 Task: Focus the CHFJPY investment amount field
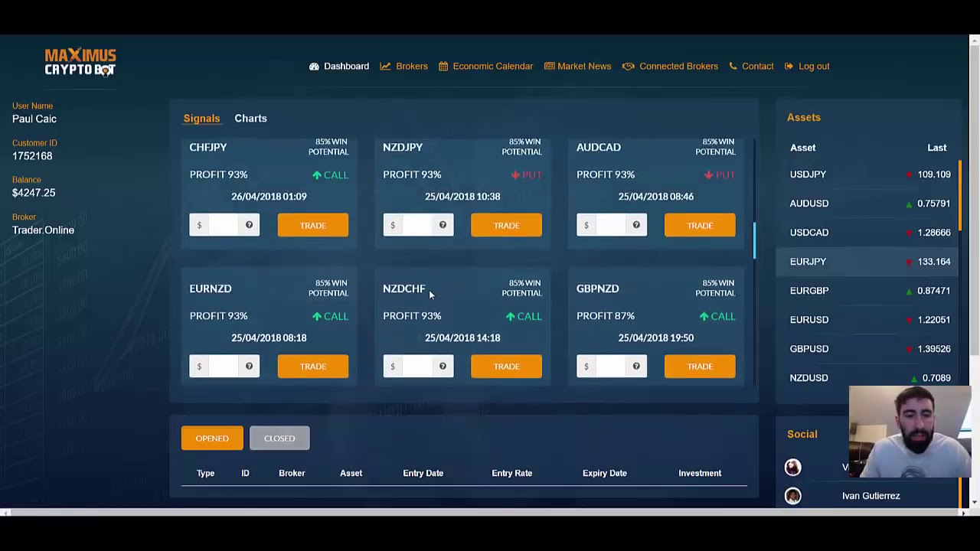[222, 225]
